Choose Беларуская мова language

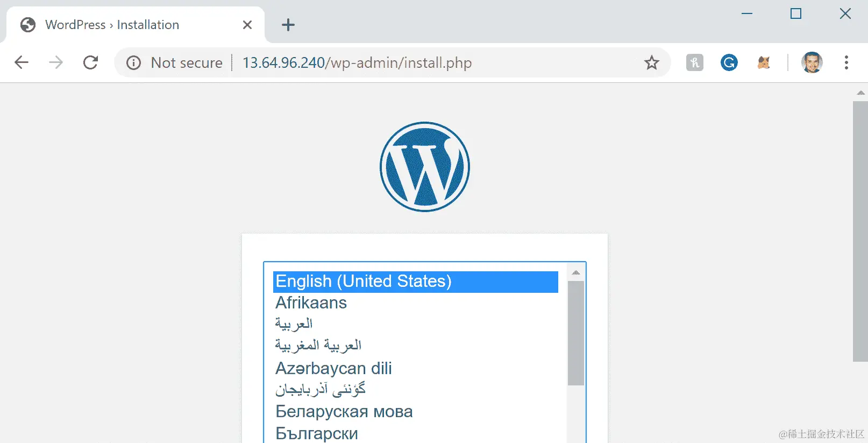(416, 411)
